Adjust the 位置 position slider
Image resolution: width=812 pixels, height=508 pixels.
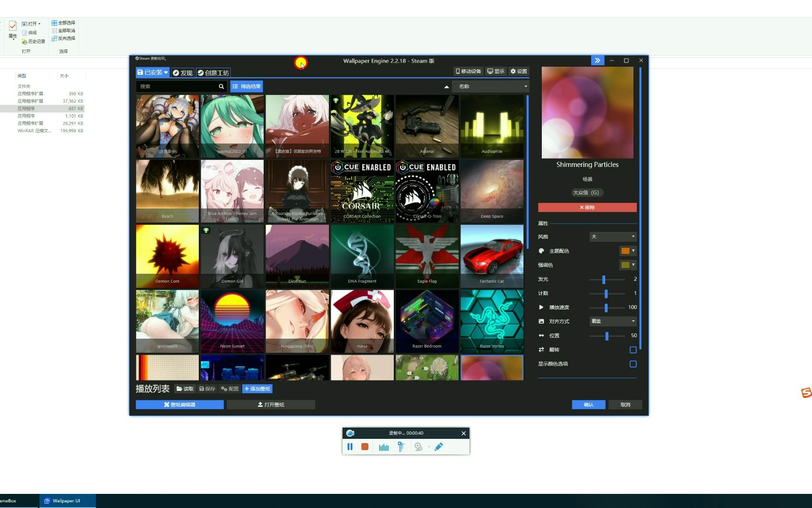pos(607,336)
